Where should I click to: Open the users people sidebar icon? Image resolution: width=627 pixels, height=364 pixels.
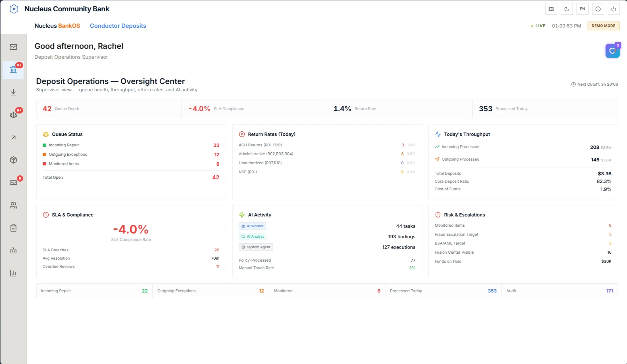[x=13, y=205]
